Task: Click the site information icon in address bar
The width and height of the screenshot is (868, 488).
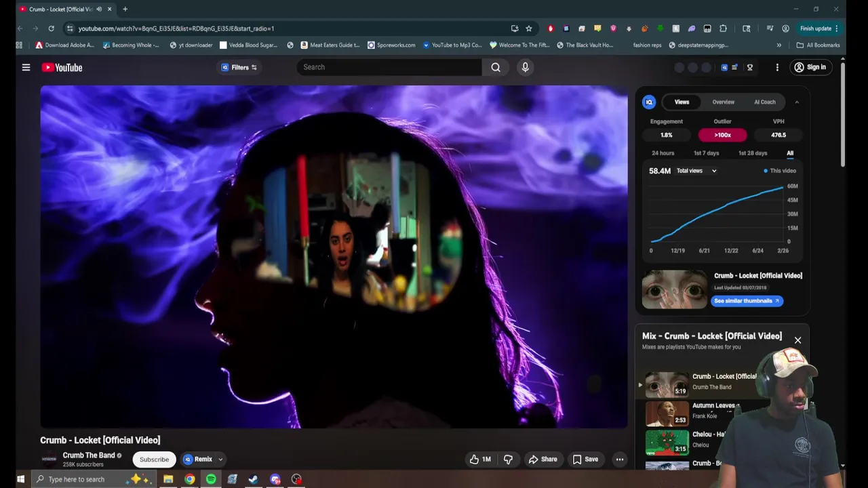Action: 70,28
